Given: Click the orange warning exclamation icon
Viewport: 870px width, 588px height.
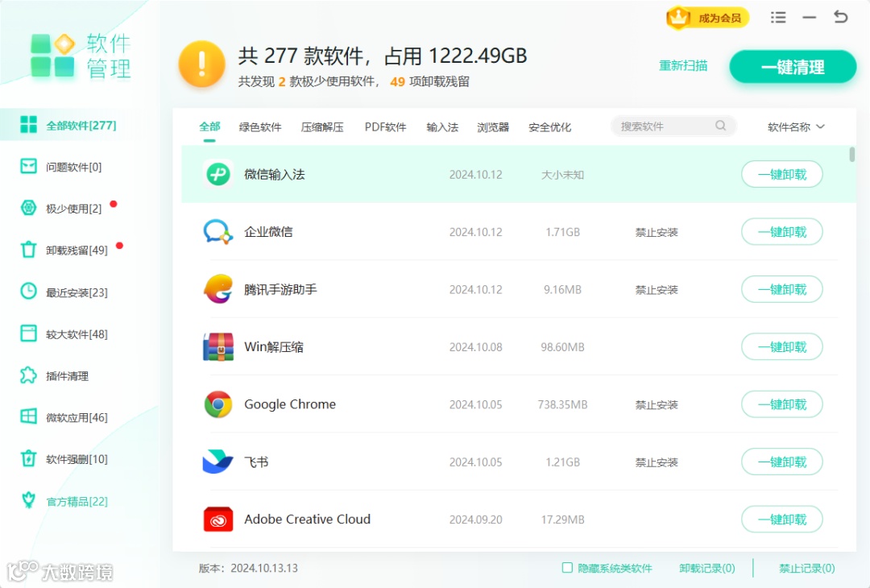Looking at the screenshot, I should point(202,64).
